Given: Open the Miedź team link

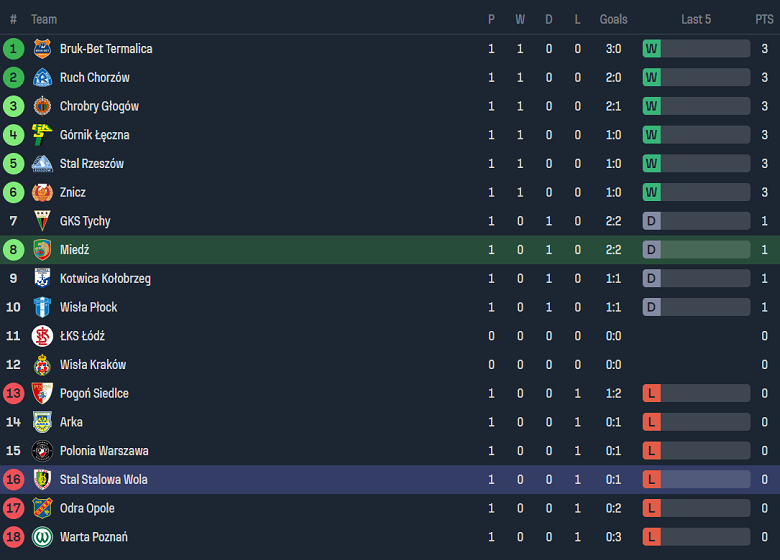Looking at the screenshot, I should pyautogui.click(x=74, y=250).
